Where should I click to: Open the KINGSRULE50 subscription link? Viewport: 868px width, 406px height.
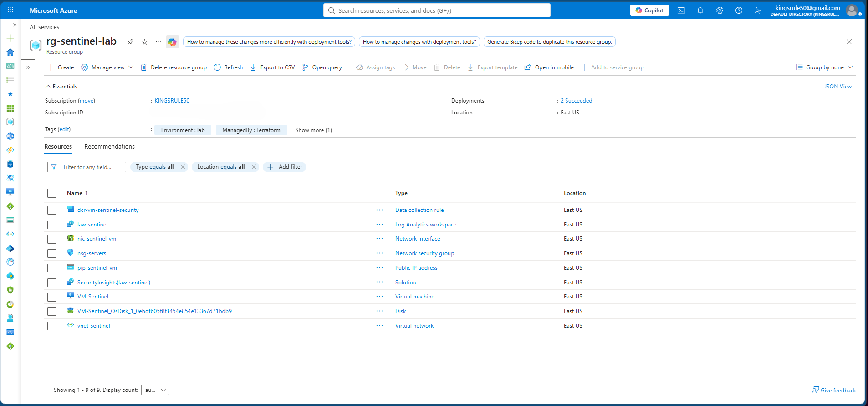[172, 101]
